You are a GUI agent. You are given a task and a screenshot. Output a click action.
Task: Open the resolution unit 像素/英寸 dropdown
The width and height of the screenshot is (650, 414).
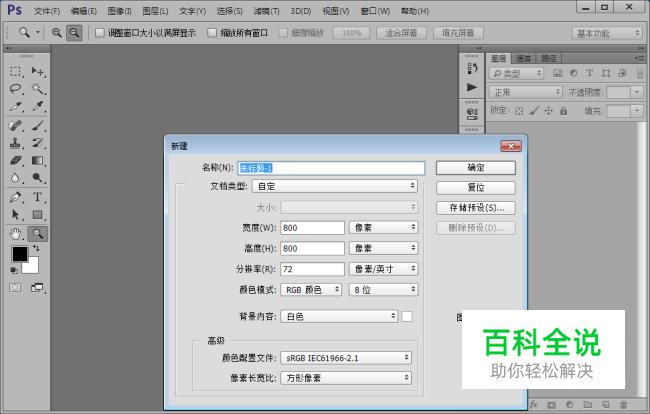click(x=383, y=269)
